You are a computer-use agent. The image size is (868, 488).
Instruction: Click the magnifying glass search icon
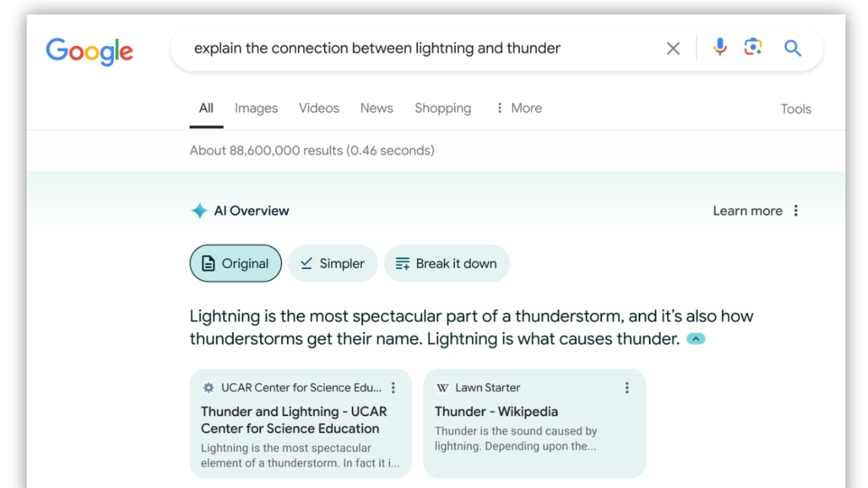pos(792,48)
